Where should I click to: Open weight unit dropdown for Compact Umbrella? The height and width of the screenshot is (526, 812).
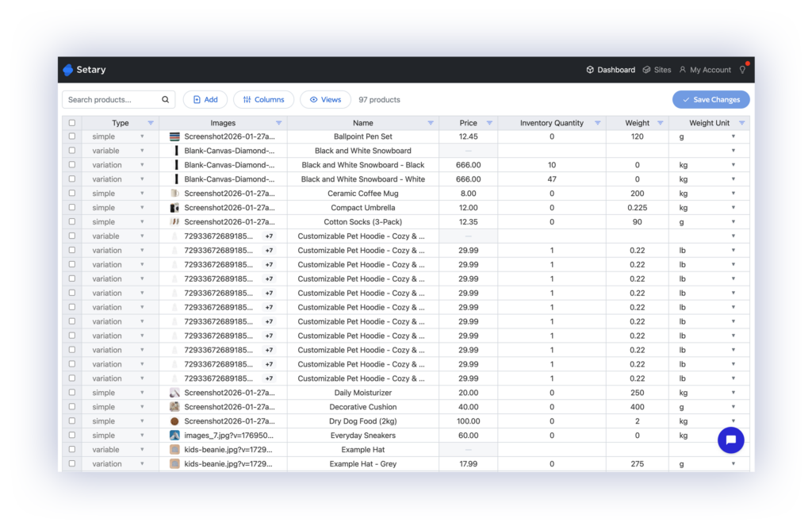coord(733,208)
